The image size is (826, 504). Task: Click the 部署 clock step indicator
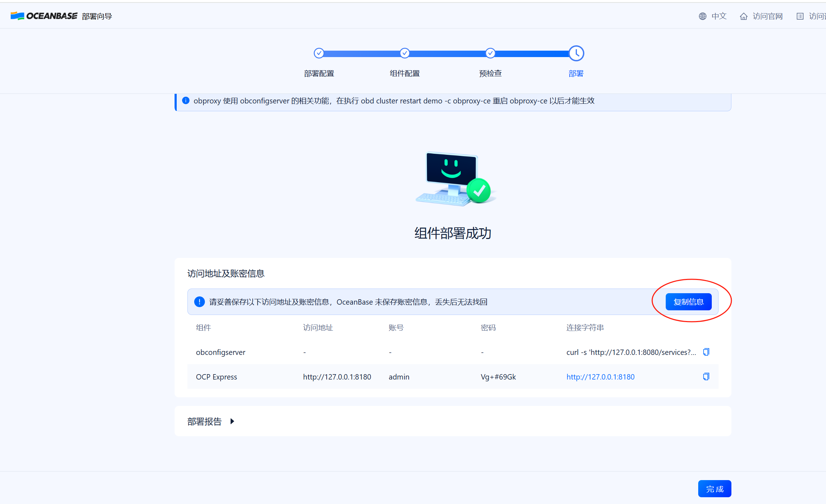(576, 53)
